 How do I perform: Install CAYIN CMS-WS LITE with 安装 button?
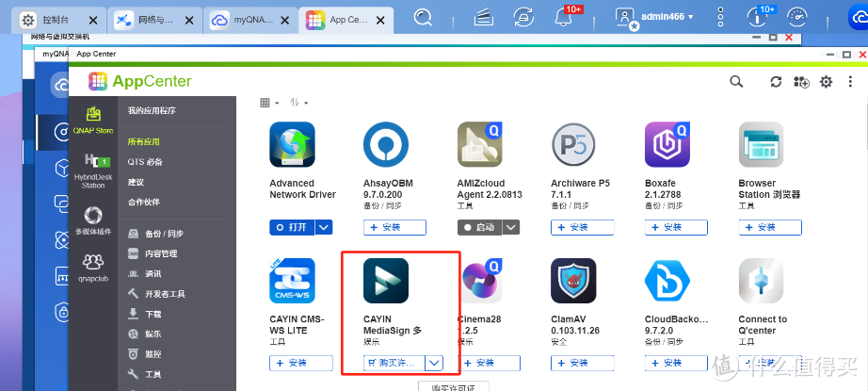(x=301, y=363)
